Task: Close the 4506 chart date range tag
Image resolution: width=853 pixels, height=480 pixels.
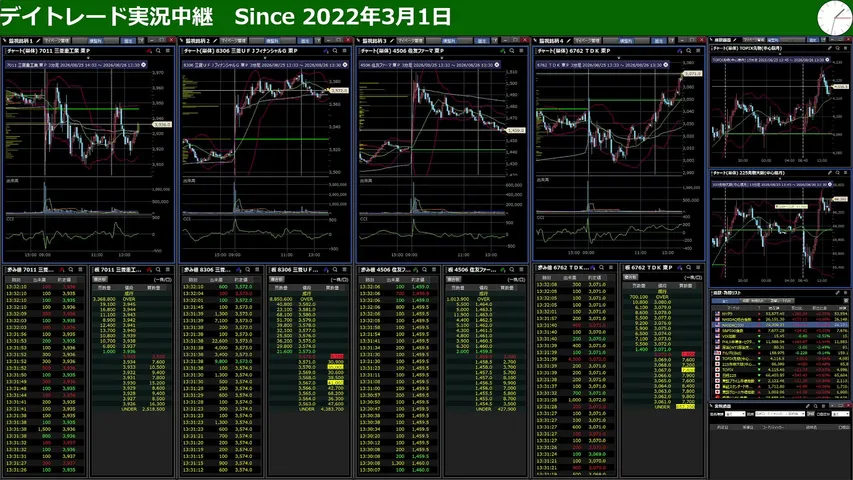Action: click(x=497, y=65)
